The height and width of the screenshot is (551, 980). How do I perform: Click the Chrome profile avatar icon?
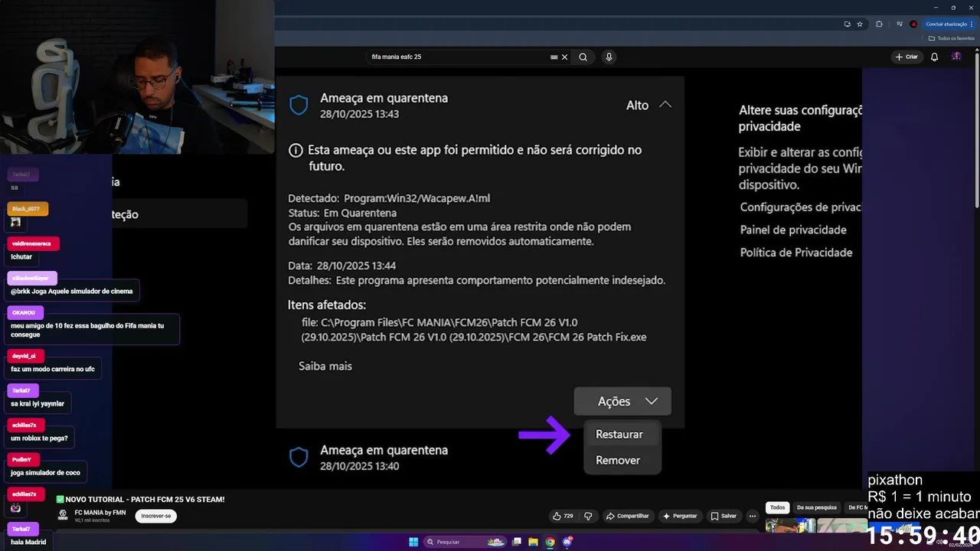[913, 24]
